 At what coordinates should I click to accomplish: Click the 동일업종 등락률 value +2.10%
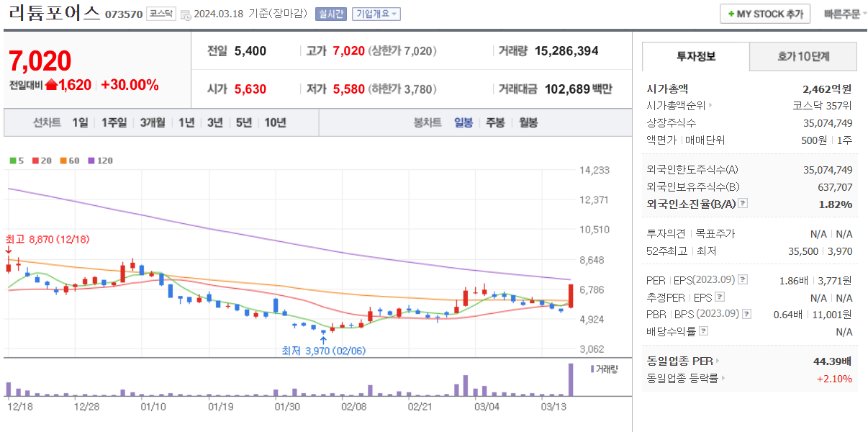tap(834, 379)
